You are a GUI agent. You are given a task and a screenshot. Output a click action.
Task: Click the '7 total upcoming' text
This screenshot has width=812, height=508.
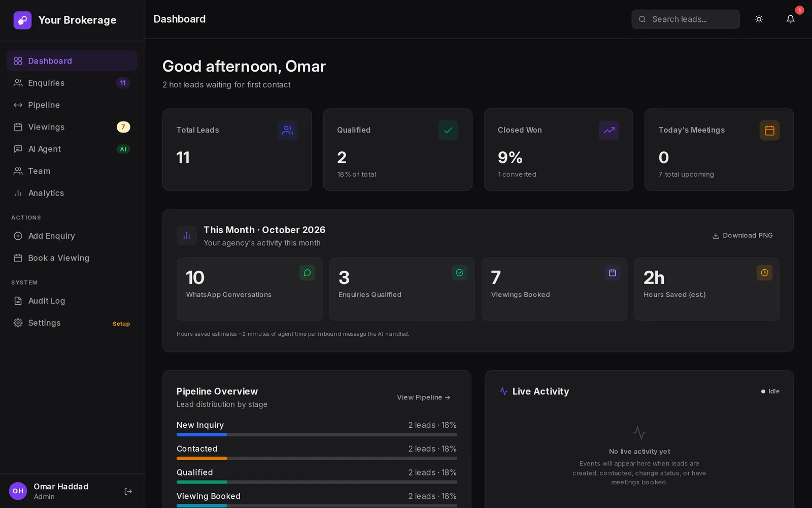click(686, 174)
